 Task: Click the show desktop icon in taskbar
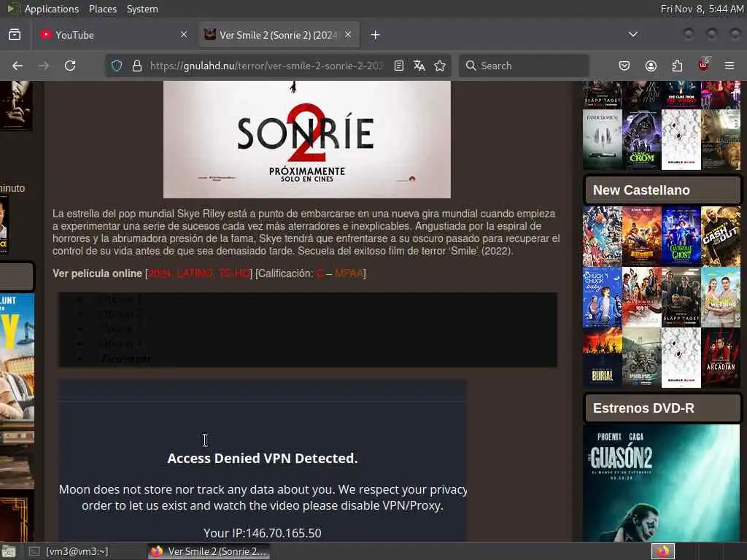(9, 551)
